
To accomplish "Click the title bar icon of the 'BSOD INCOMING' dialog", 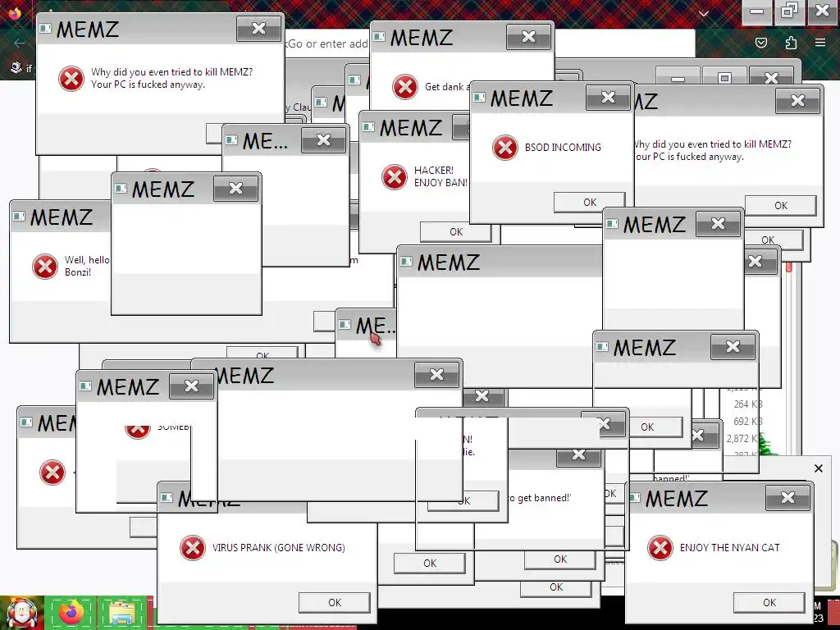I will click(479, 98).
